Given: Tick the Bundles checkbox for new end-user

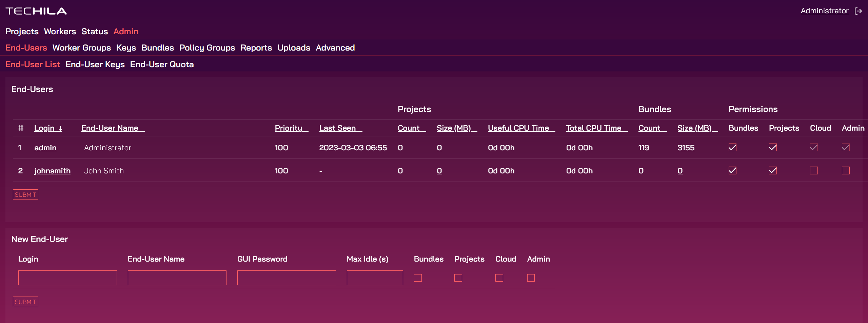Looking at the screenshot, I should [418, 278].
